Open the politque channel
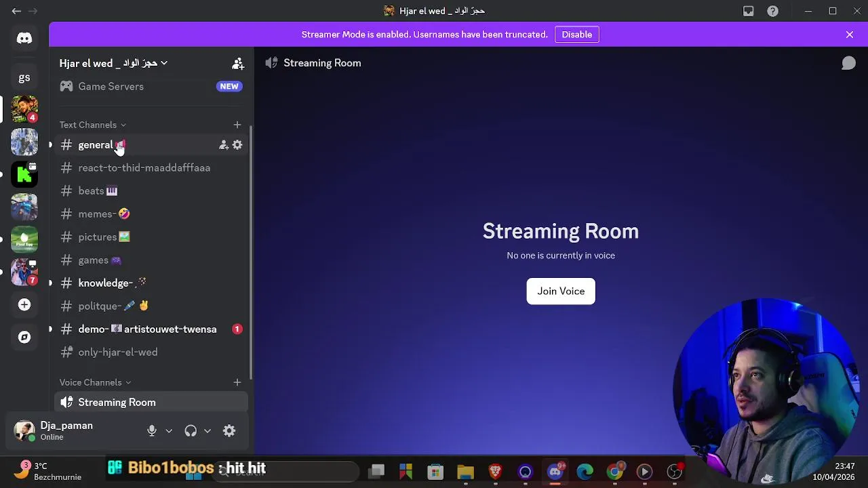The width and height of the screenshot is (868, 488). [151, 306]
